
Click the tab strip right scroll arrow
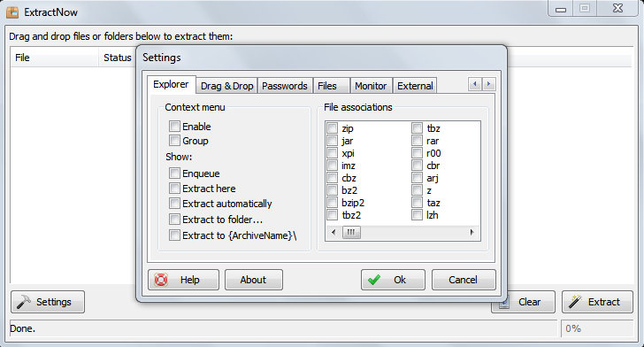coord(488,84)
